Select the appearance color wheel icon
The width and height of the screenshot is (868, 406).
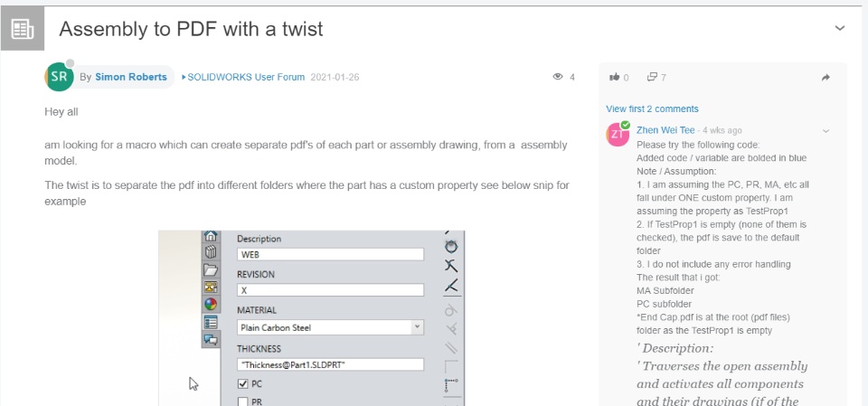pyautogui.click(x=211, y=304)
